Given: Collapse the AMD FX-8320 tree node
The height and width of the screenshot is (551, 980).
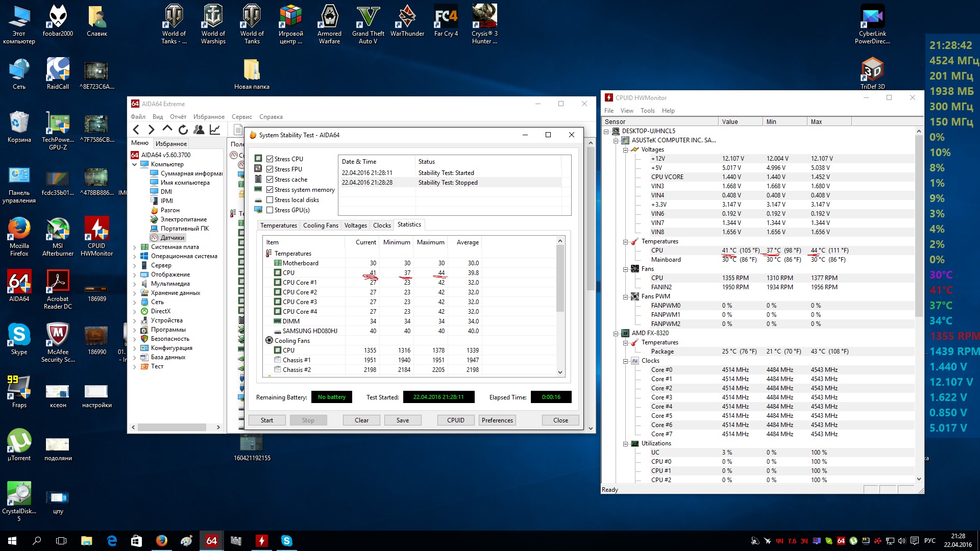Looking at the screenshot, I should (616, 334).
